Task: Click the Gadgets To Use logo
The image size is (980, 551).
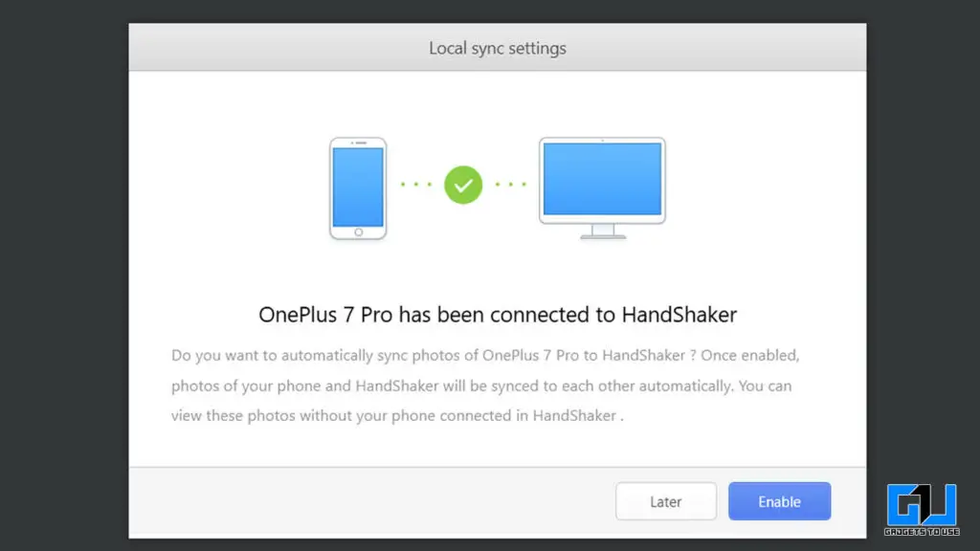Action: click(x=922, y=509)
